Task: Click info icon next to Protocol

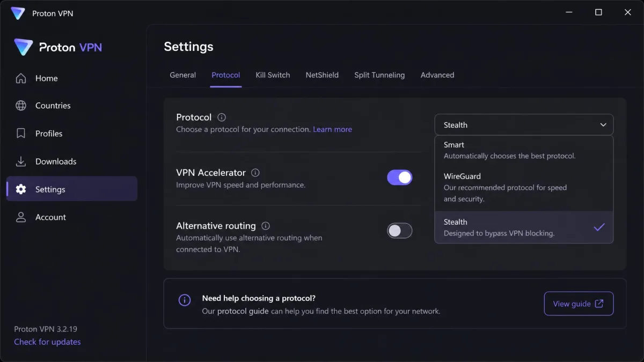Action: pos(222,117)
